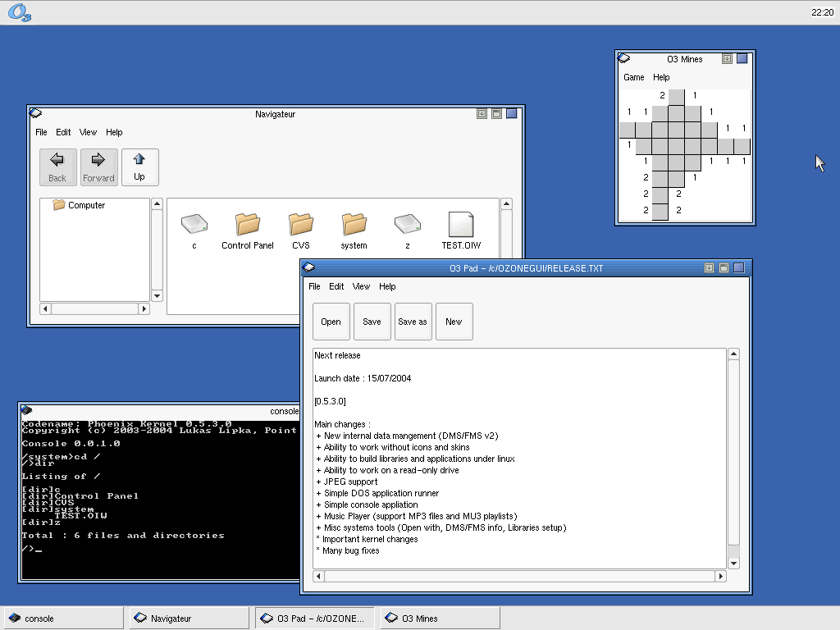Click the O3 logo in top panel

[20, 12]
